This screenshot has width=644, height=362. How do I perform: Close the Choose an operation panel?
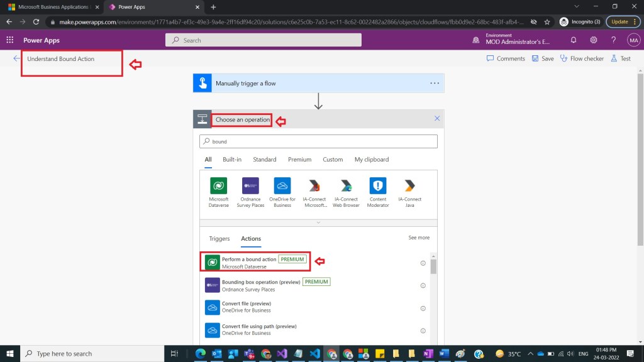tap(437, 119)
